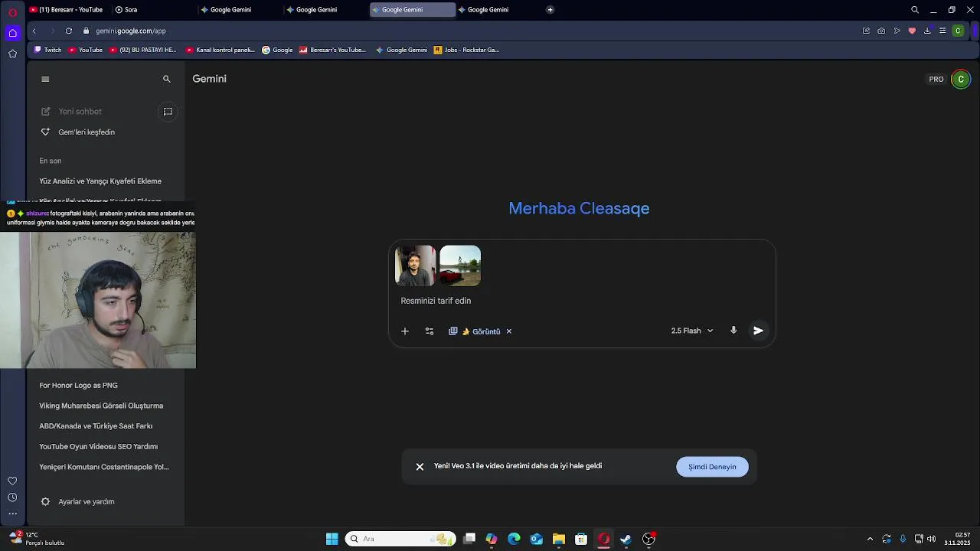Click the heart bookmark icon in address bar
This screenshot has height=551, width=980.
912,31
